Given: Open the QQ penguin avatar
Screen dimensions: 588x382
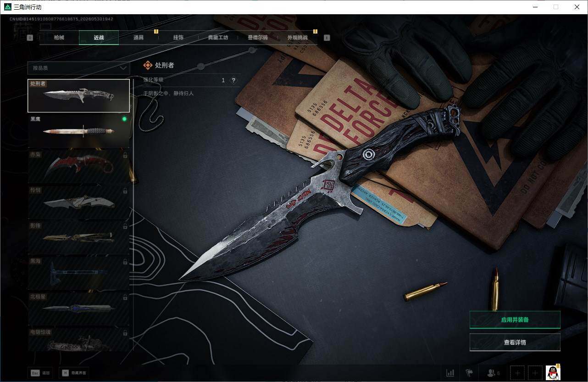Looking at the screenshot, I should point(553,373).
